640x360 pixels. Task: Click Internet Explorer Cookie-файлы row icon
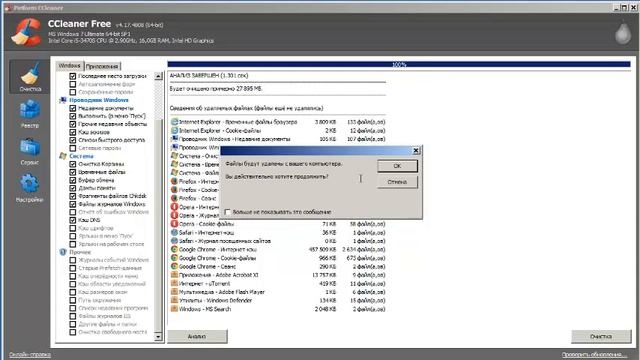click(174, 130)
